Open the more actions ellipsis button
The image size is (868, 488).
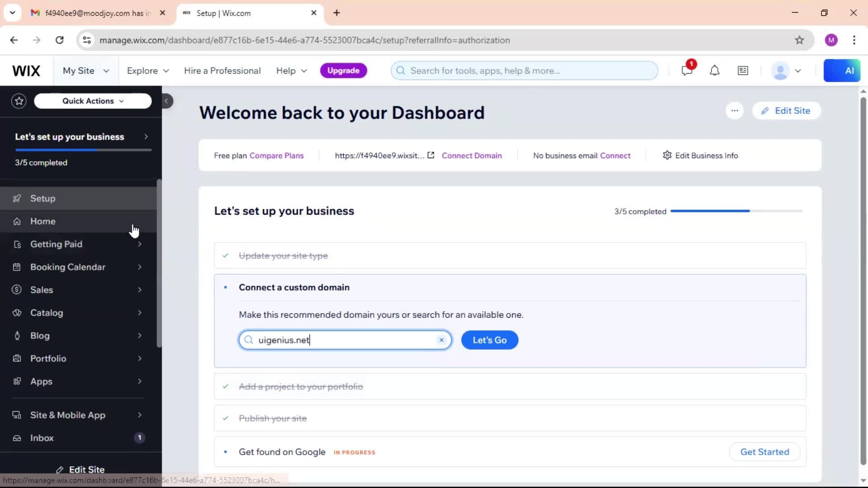[x=735, y=111]
